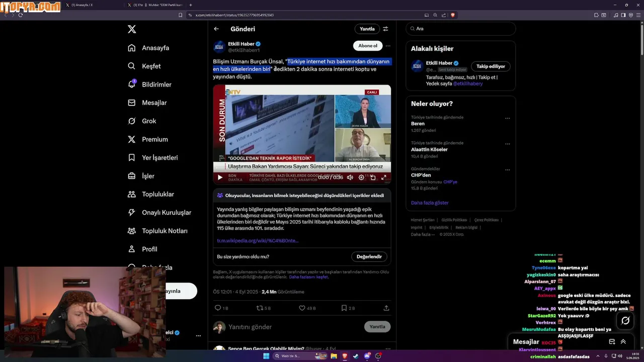This screenshot has height=362, width=644.
Task: Click the browser address bar URL
Action: coord(234,15)
